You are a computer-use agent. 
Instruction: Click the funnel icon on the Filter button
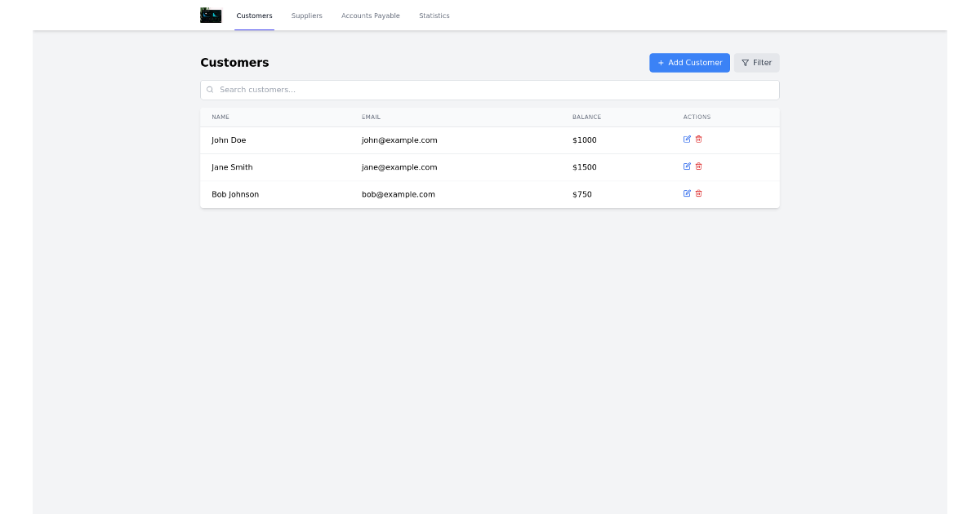tap(744, 62)
